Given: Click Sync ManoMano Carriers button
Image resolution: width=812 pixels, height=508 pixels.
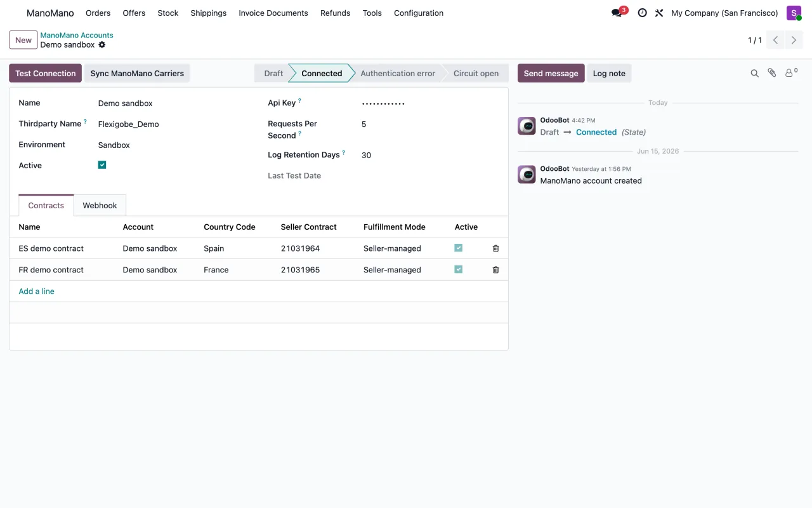Looking at the screenshot, I should click(137, 73).
